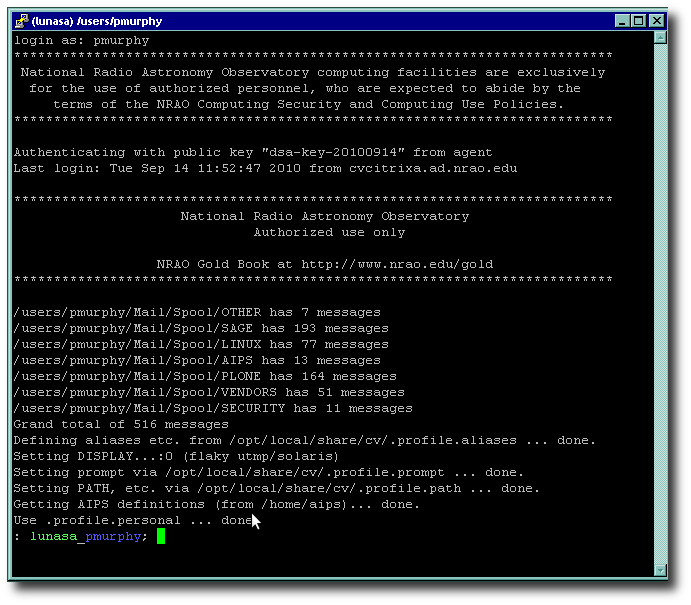Click the vertical scrollbar track of the terminal
Viewport: 691px width, 605px height.
coord(660,300)
